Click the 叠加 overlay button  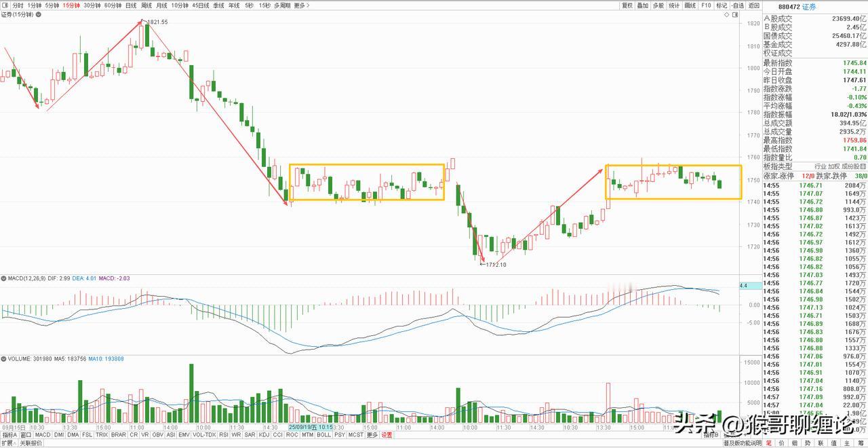[x=642, y=5]
